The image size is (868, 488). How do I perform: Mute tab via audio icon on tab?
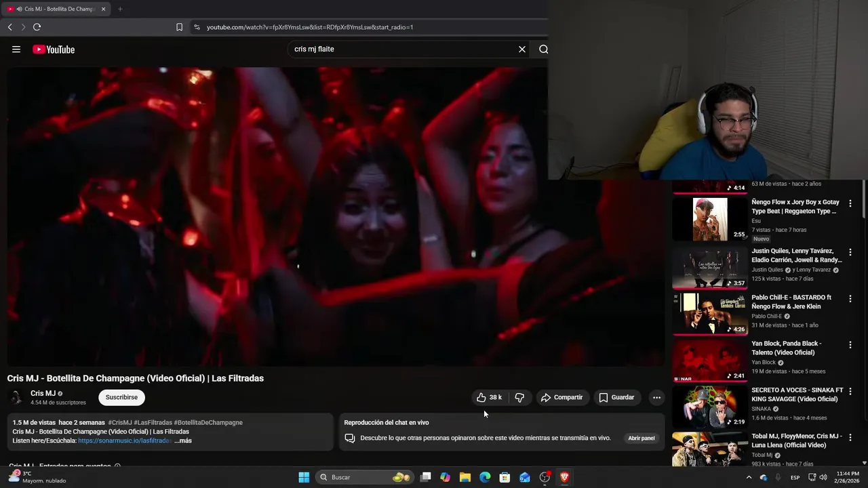(x=18, y=9)
